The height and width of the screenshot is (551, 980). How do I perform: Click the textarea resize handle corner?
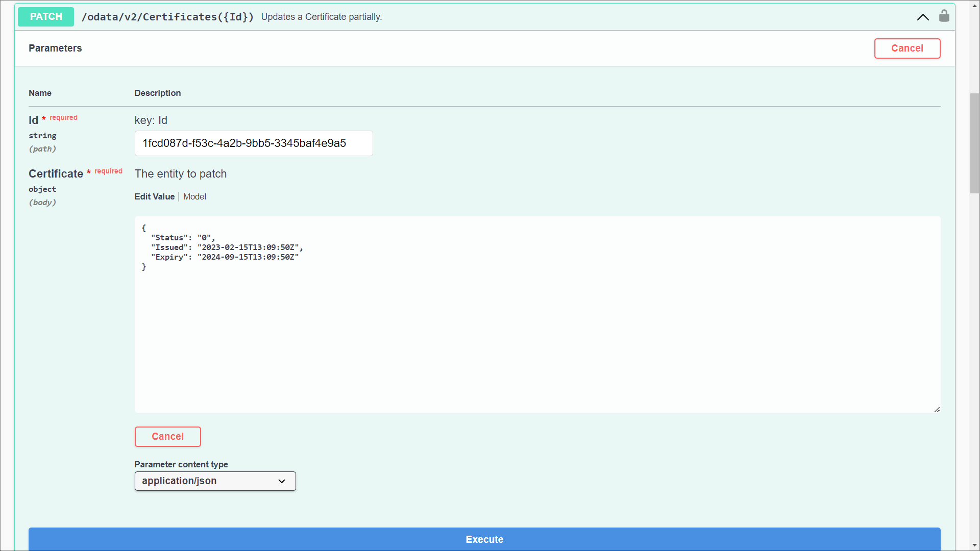coord(937,409)
